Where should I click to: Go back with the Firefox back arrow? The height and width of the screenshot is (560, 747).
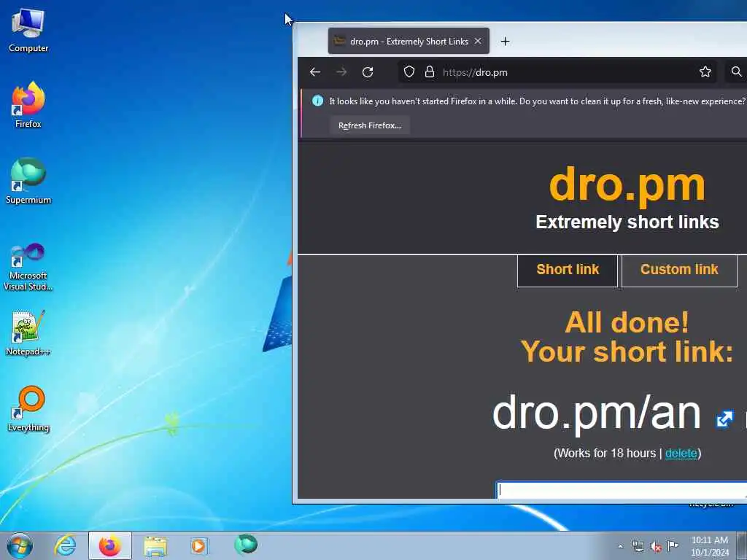tap(315, 72)
